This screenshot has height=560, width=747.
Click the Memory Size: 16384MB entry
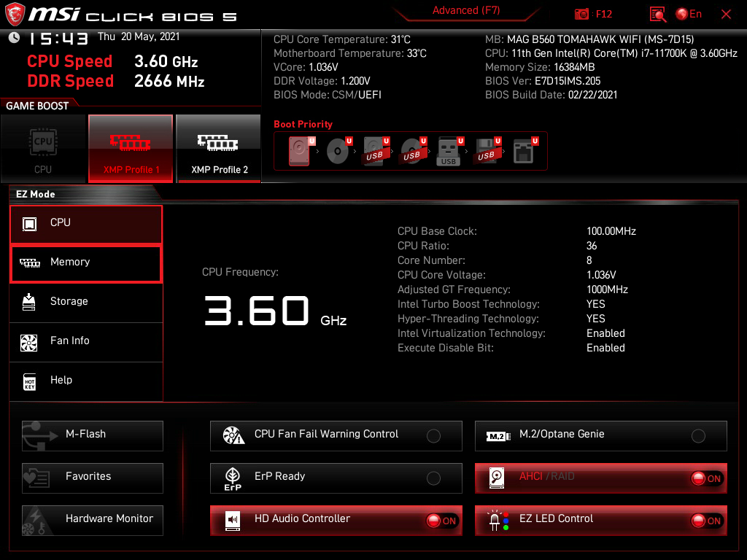540,67
